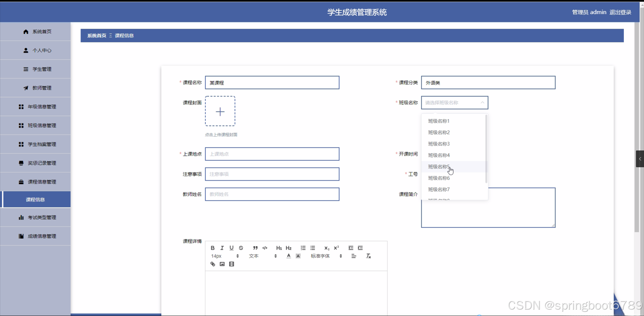The image size is (644, 316).
Task: Expand 班级信息管理 sidebar menu
Action: (35, 125)
